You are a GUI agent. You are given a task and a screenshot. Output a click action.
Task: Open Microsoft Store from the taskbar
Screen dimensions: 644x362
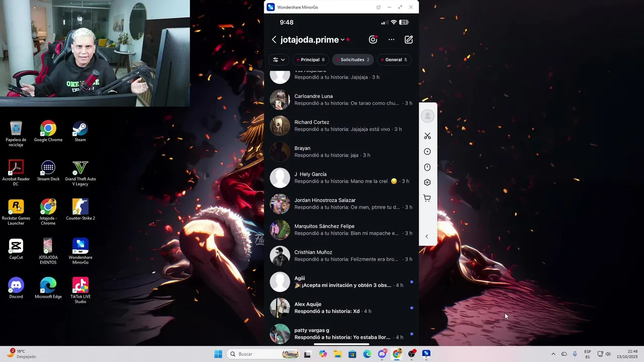(x=352, y=354)
